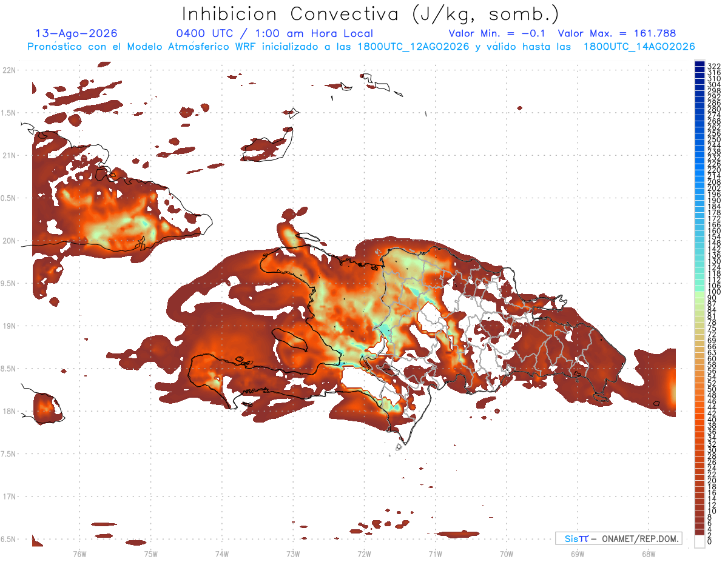Click the title 'Inhibicion Convectiva (J/kg, somb.)'
This screenshot has width=728, height=562.
[371, 14]
